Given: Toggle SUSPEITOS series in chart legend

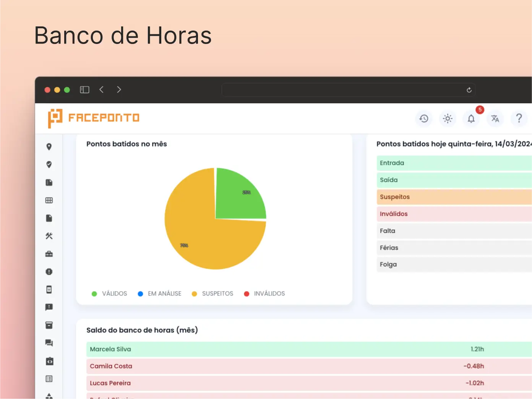Looking at the screenshot, I should pyautogui.click(x=212, y=294).
